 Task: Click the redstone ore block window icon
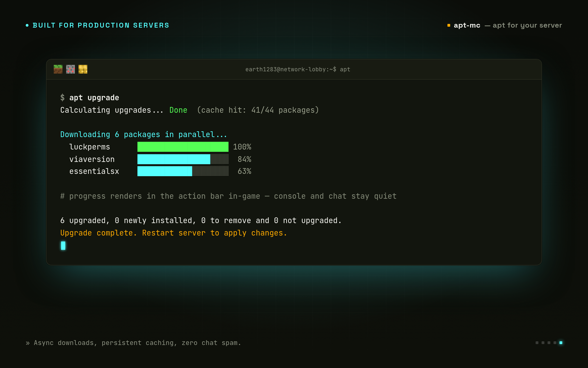[x=71, y=69]
